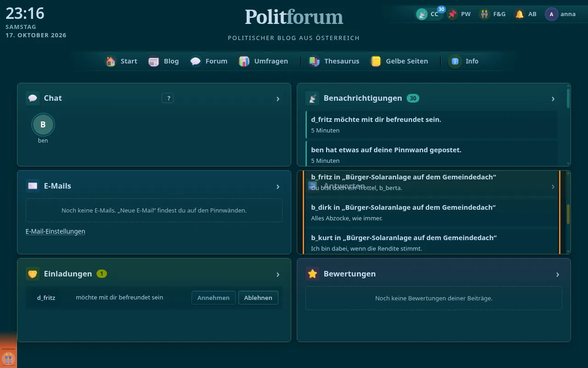Open the E-Mail-Einstellungen link
Image resolution: width=588 pixels, height=368 pixels.
pyautogui.click(x=56, y=231)
